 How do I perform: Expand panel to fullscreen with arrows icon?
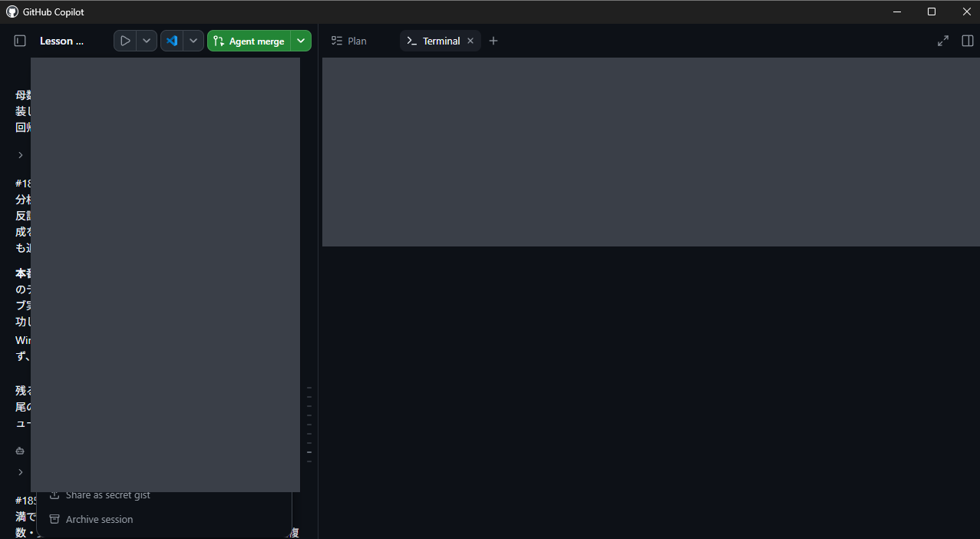[943, 41]
